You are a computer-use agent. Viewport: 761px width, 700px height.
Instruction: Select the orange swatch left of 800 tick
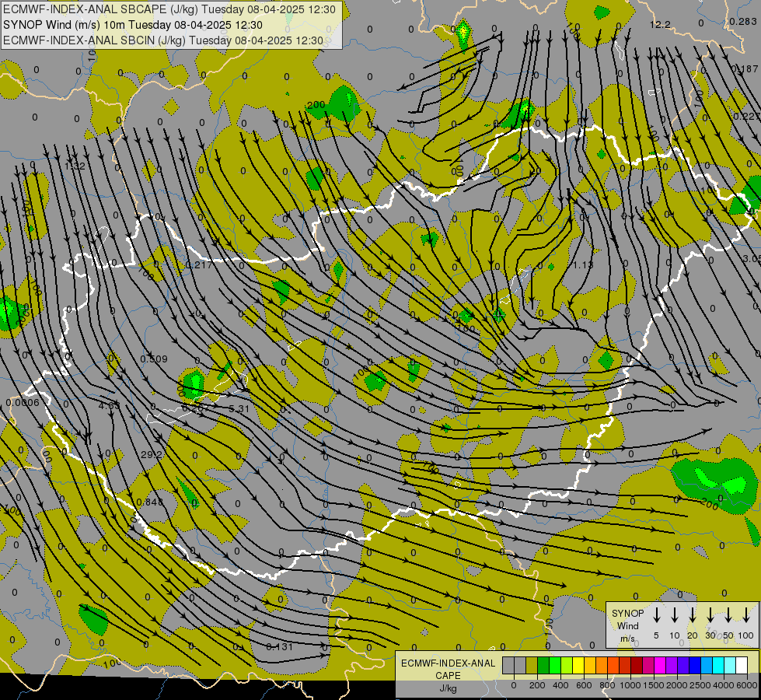(x=602, y=666)
